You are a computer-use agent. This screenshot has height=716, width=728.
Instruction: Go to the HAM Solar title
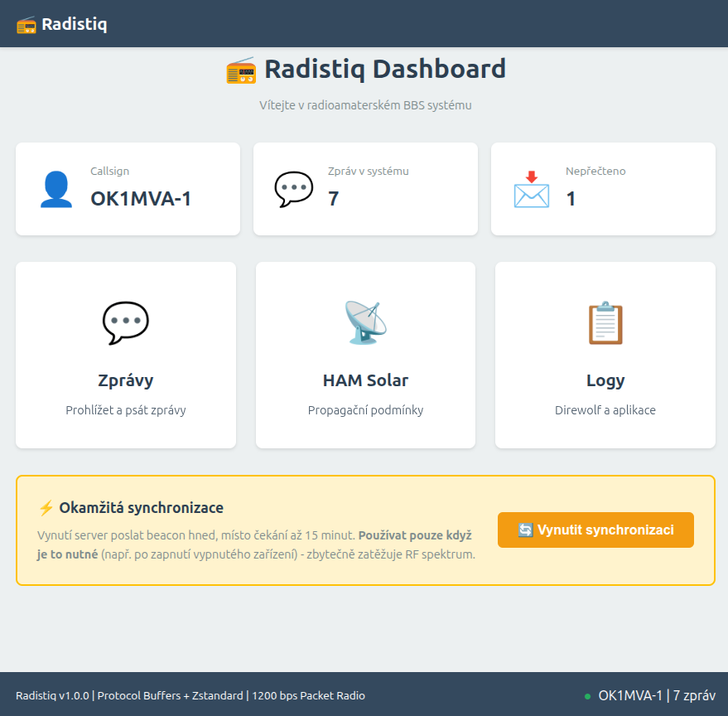[365, 380]
